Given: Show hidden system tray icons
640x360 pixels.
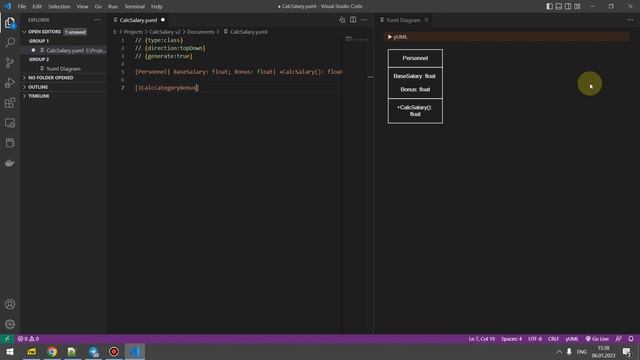Looking at the screenshot, I should pos(559,352).
